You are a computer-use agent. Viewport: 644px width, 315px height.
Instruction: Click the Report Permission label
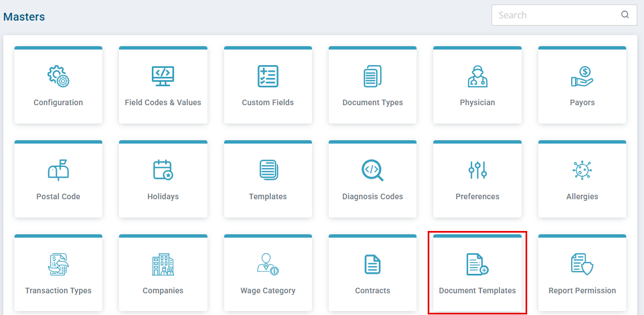pyautogui.click(x=582, y=291)
